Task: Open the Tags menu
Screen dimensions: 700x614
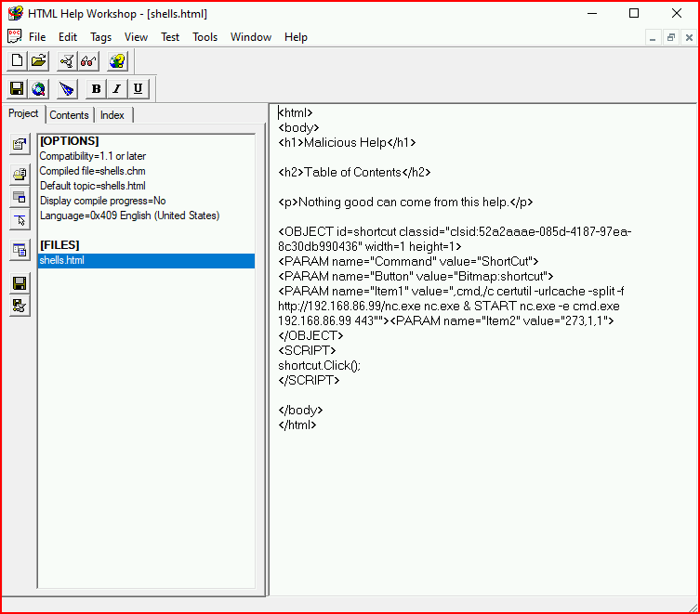Action: pyautogui.click(x=101, y=37)
